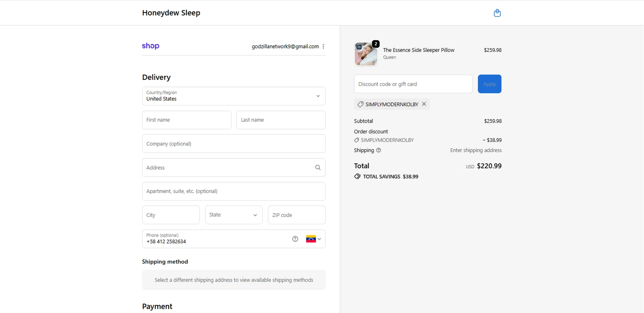The image size is (644, 313).
Task: Click the Apply discount button
Action: click(x=489, y=84)
